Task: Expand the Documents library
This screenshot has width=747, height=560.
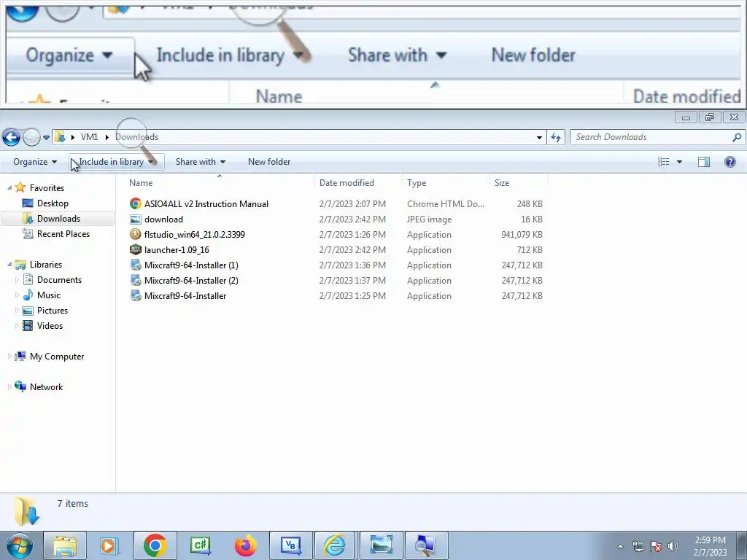Action: tap(18, 279)
